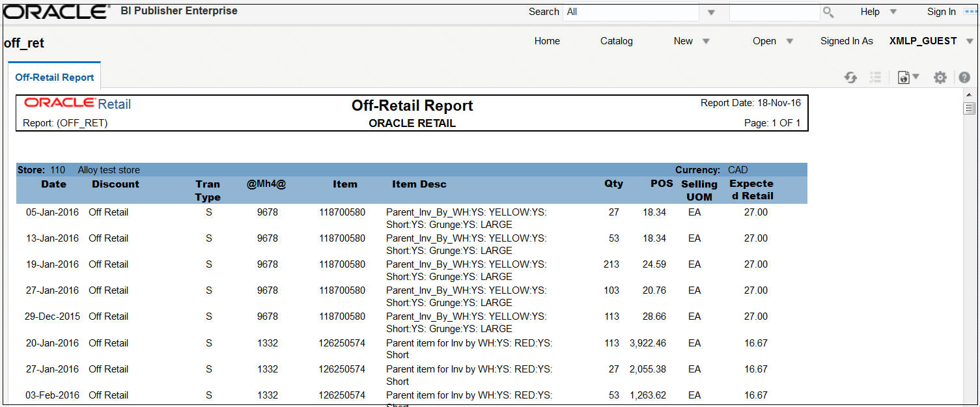Click the 'Alloy test store' store name
Viewport: 980px width, 407px height.
(x=109, y=170)
